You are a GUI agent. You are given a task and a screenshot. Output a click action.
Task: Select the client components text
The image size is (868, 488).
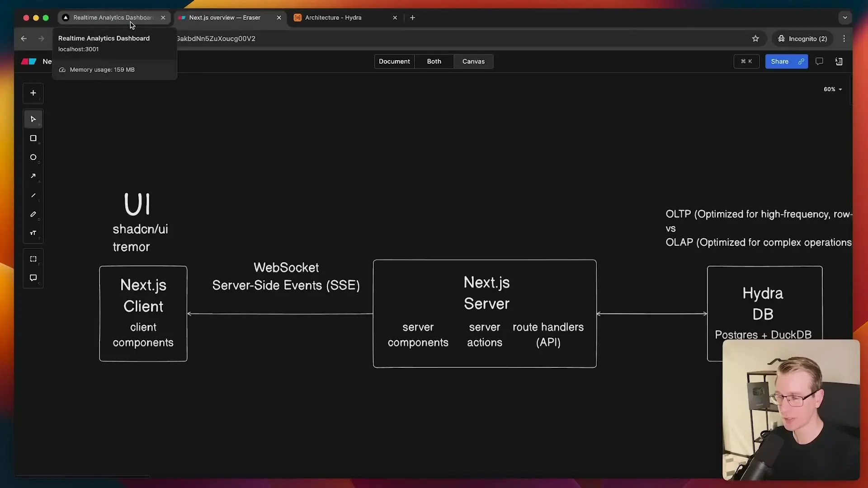(143, 334)
